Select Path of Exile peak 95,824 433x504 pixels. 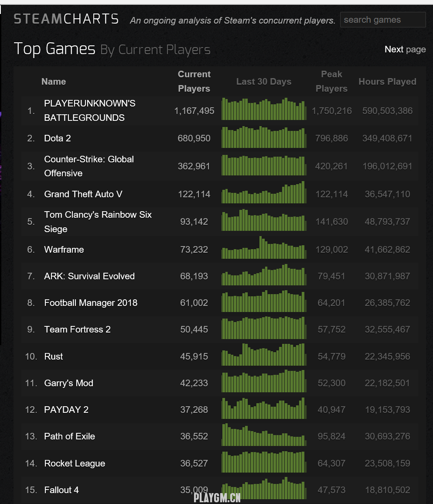click(331, 436)
